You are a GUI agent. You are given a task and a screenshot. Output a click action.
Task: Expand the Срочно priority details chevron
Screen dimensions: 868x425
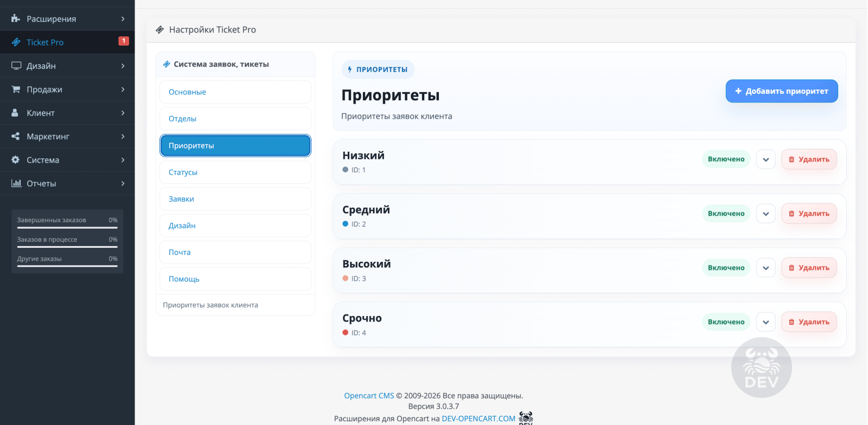coord(765,322)
